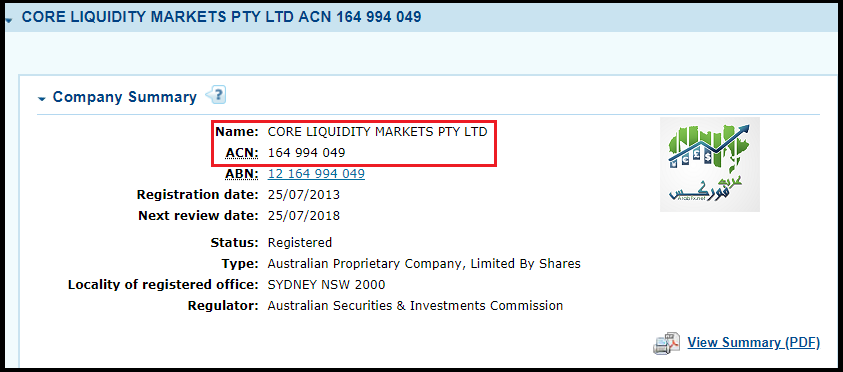Click the SYDNEY NSW 2000 locality value
Viewport: 843px width, 372px height.
click(326, 285)
